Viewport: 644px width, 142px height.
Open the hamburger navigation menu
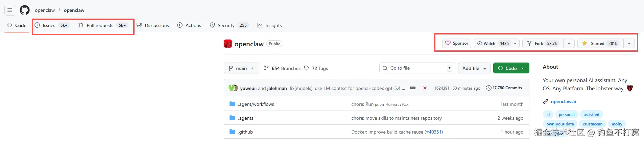point(10,10)
